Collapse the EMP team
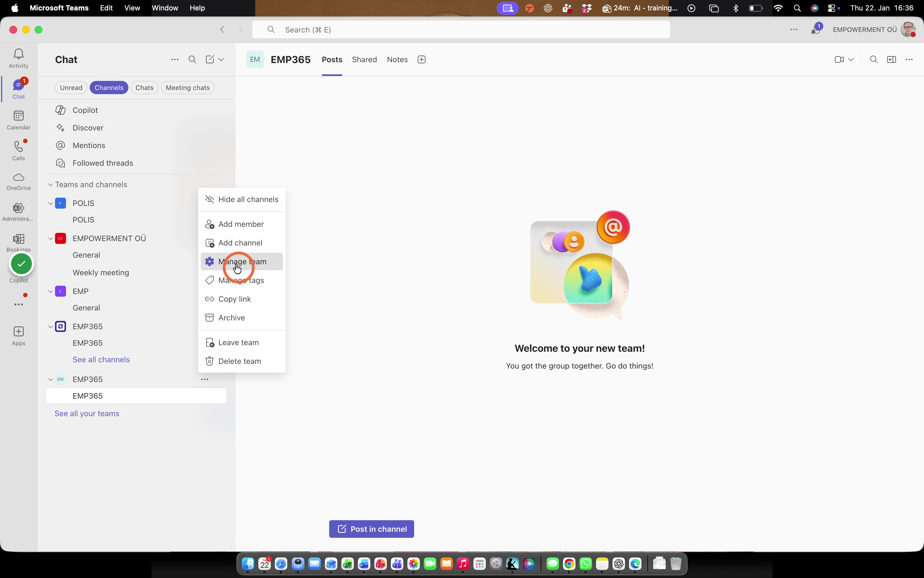 (50, 291)
